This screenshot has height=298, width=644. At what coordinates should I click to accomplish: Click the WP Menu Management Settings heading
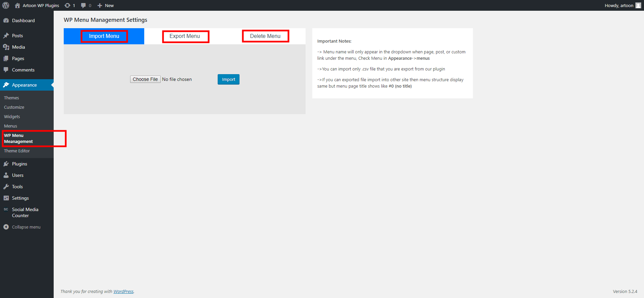click(x=105, y=20)
